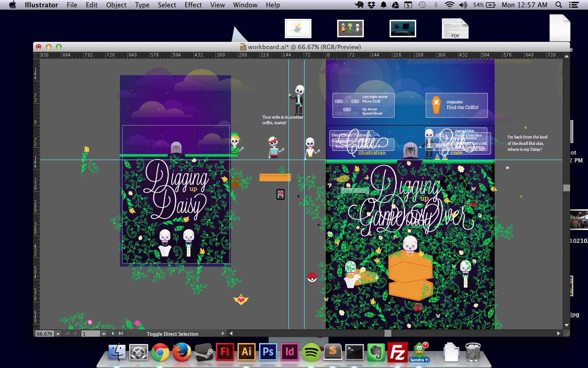Viewport: 588px width, 368px height.
Task: Open the Window menu
Action: (245, 5)
